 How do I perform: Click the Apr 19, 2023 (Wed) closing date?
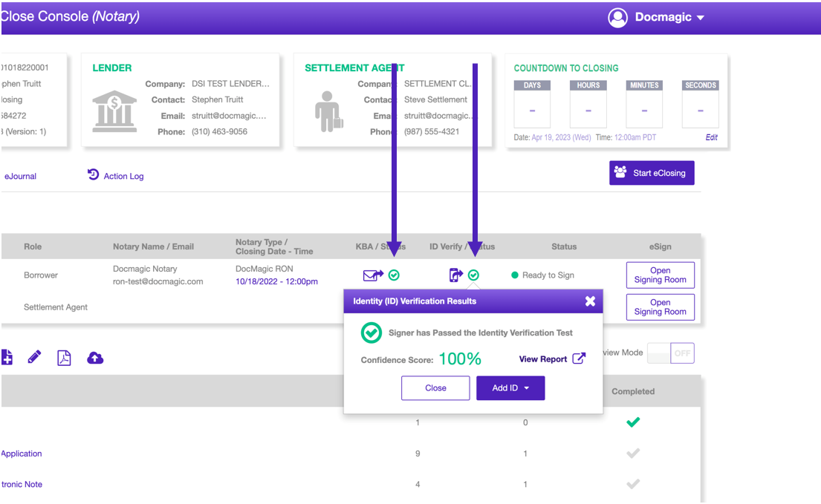coord(561,137)
